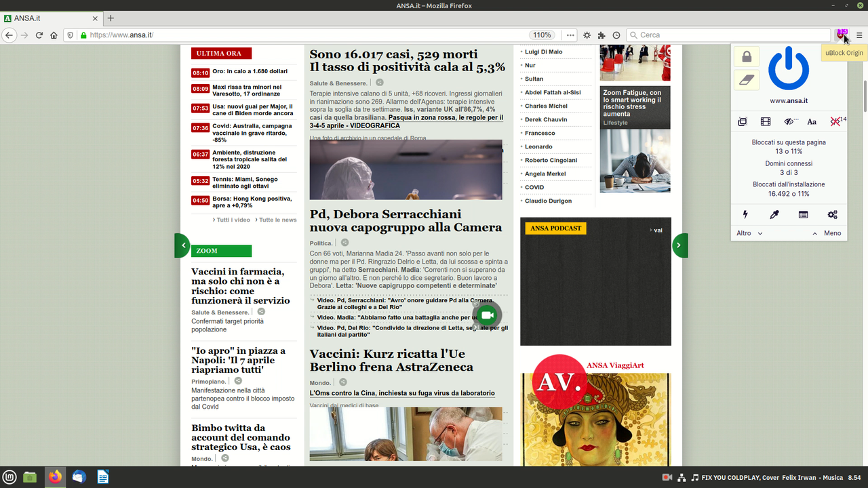This screenshot has height=488, width=868.
Task: Toggle block large media elements icon
Action: tap(766, 121)
